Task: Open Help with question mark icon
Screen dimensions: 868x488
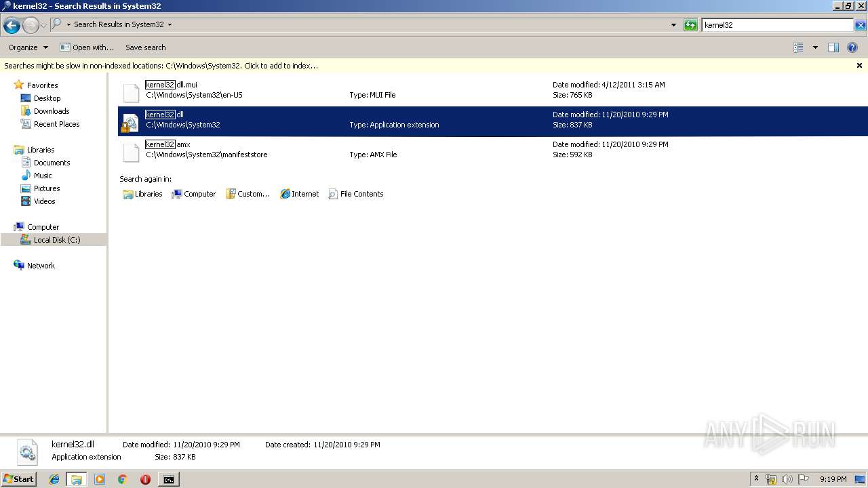Action: click(x=852, y=47)
